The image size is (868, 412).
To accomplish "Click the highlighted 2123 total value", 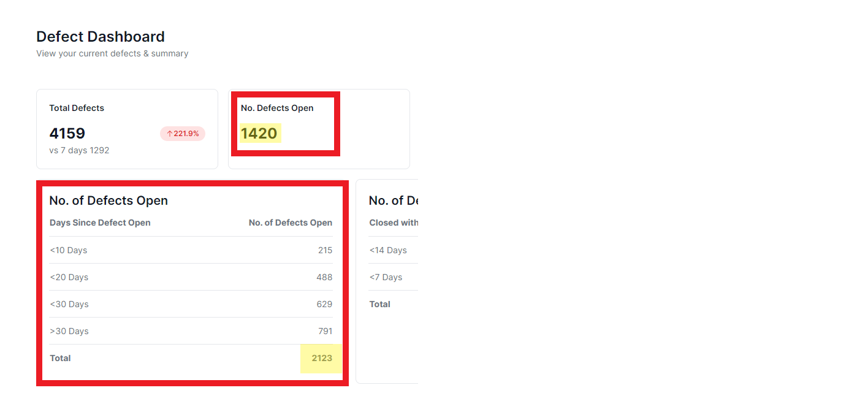I will click(322, 358).
